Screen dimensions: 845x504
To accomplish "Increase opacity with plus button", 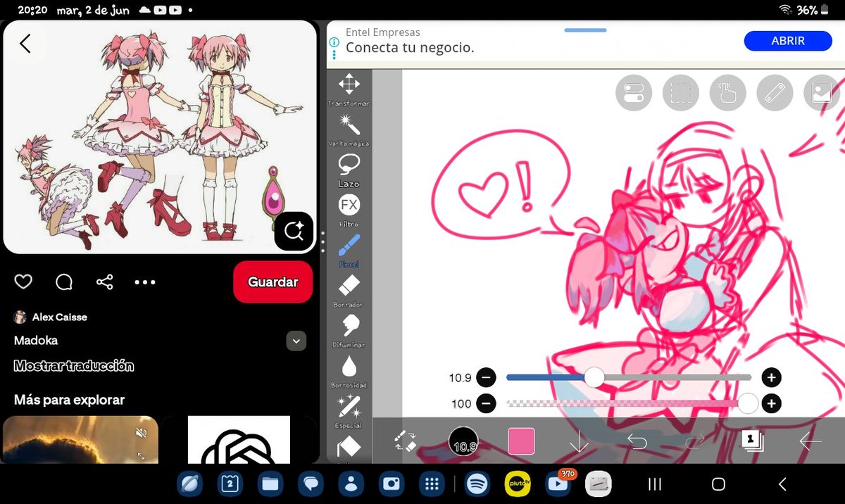I will (x=772, y=404).
